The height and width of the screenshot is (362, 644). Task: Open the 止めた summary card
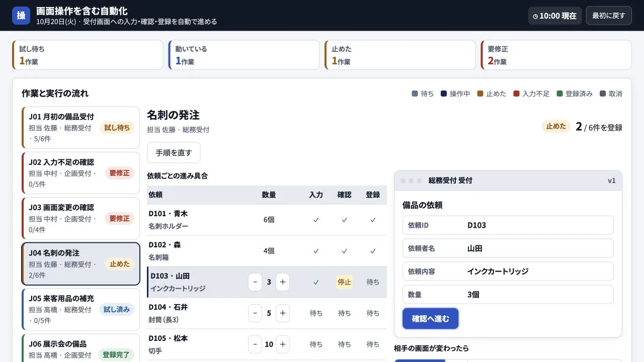pyautogui.click(x=399, y=55)
